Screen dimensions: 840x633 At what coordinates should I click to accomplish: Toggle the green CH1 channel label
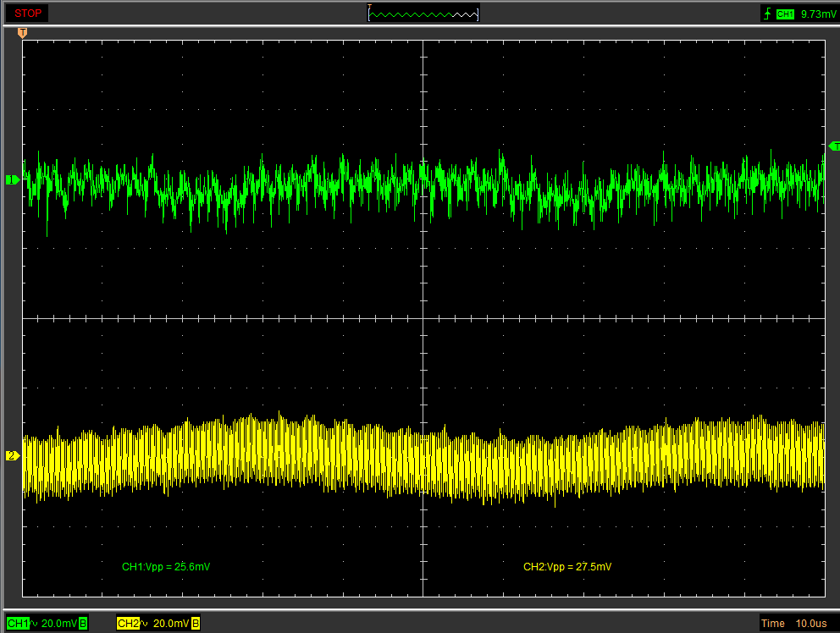click(17, 624)
